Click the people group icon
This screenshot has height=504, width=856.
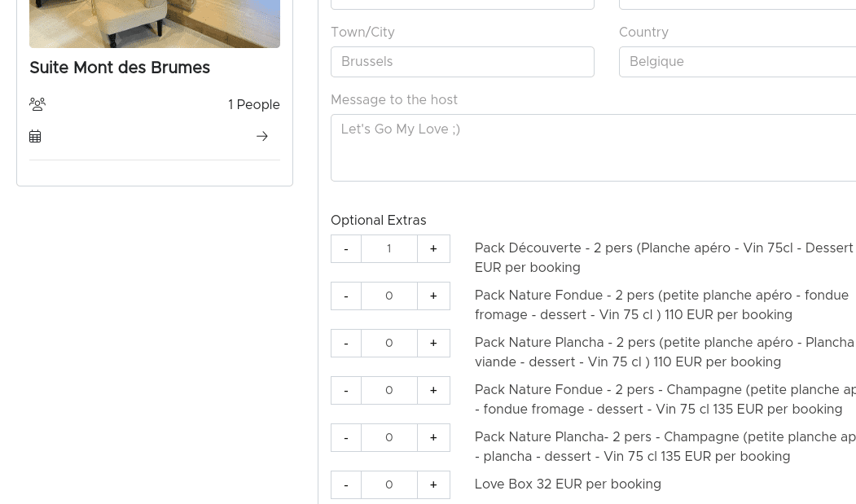(37, 103)
